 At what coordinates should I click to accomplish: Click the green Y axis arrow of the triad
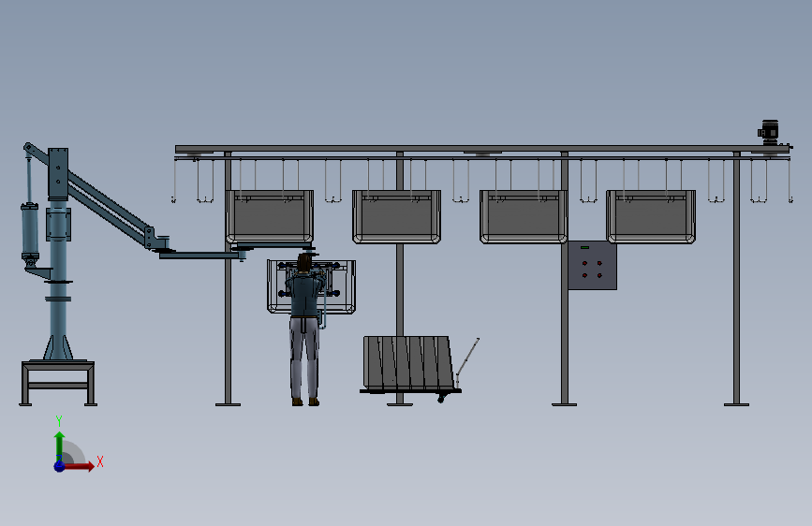pyautogui.click(x=60, y=446)
